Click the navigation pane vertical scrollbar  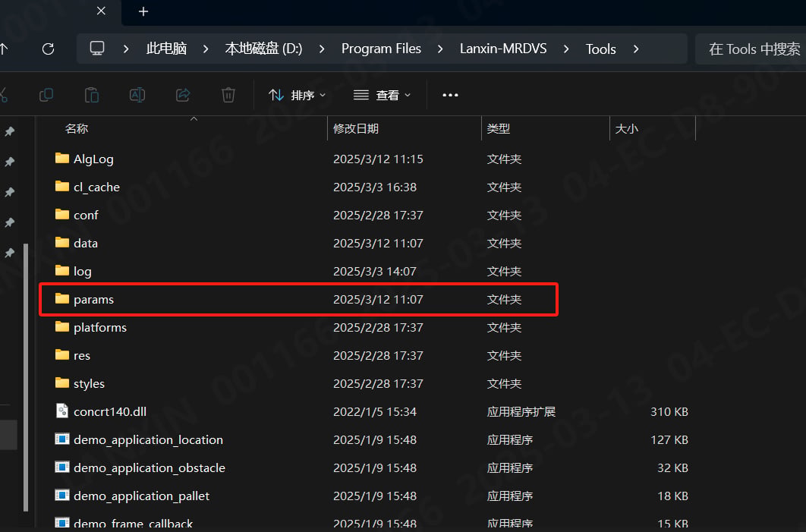point(26,377)
